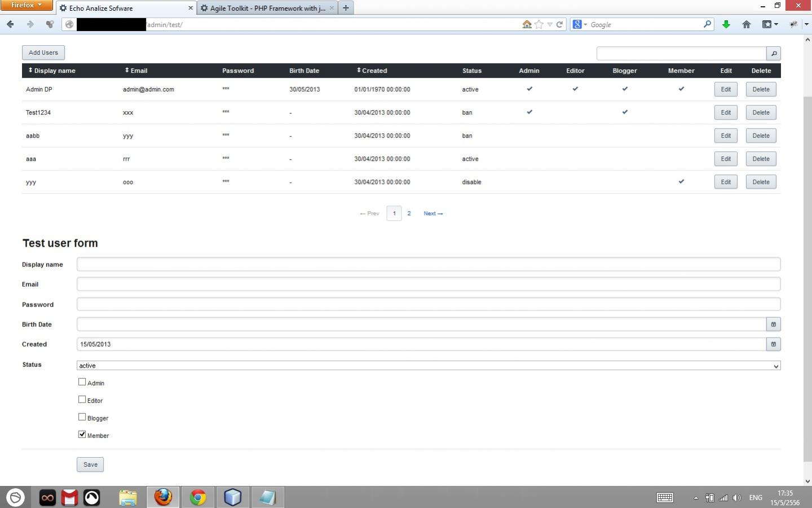The height and width of the screenshot is (508, 812).
Task: Edit the aabb user row
Action: pos(726,135)
